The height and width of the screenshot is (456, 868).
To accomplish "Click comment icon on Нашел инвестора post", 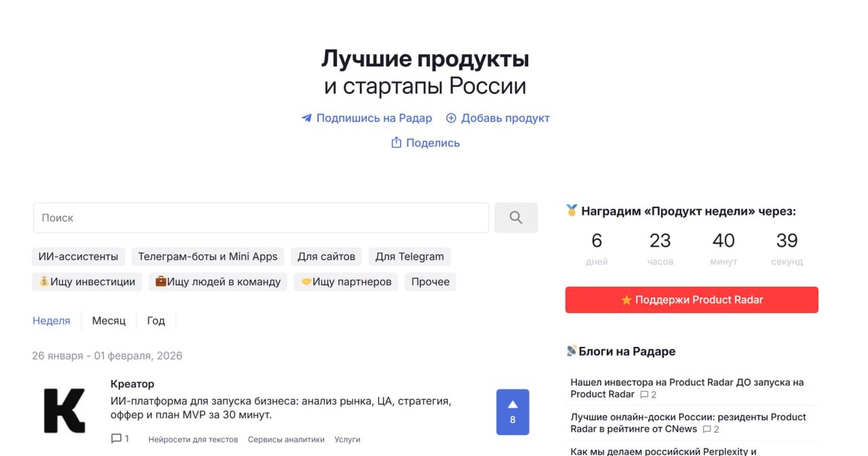I will (644, 395).
